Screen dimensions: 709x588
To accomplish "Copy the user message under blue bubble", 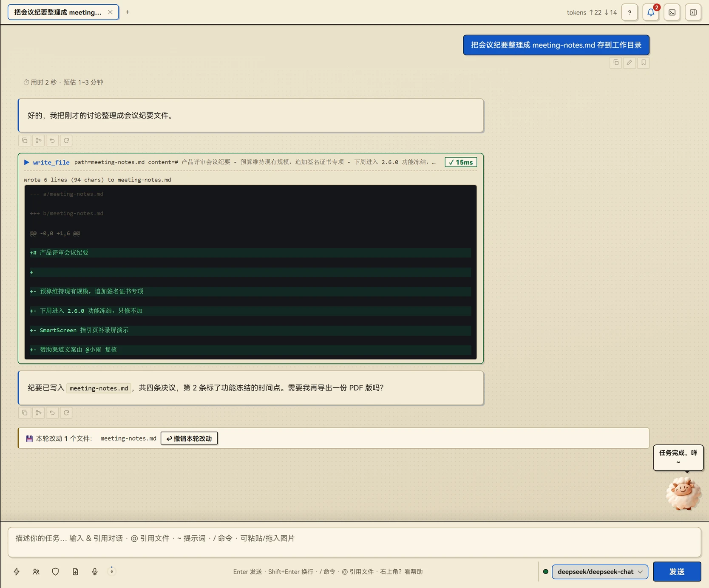I will pos(616,62).
